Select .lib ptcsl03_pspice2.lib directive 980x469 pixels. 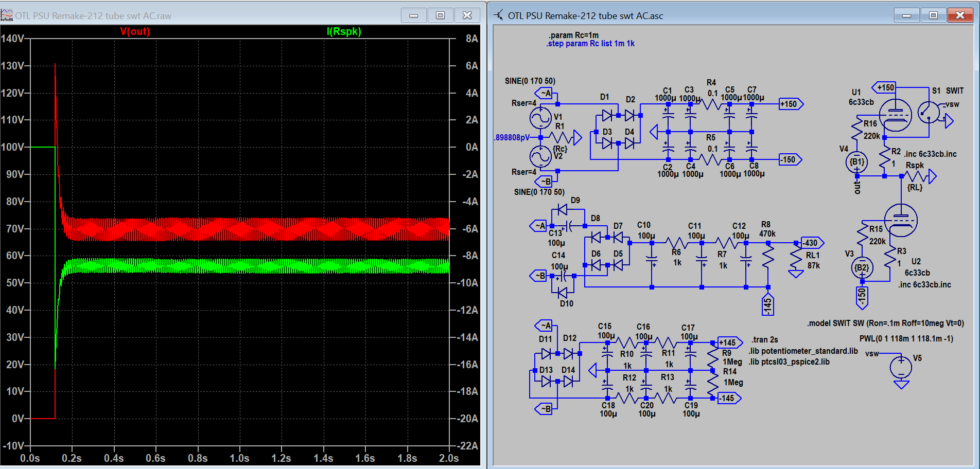(x=789, y=362)
